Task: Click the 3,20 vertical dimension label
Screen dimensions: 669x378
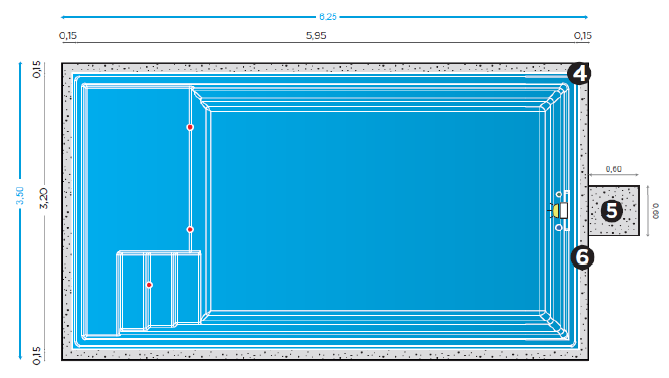Action: 44,198
